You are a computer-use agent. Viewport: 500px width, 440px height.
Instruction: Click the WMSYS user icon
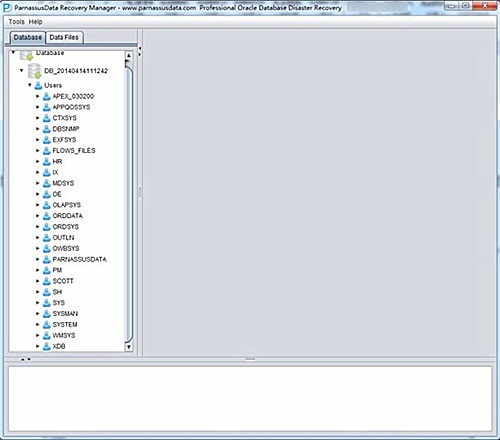pos(47,336)
